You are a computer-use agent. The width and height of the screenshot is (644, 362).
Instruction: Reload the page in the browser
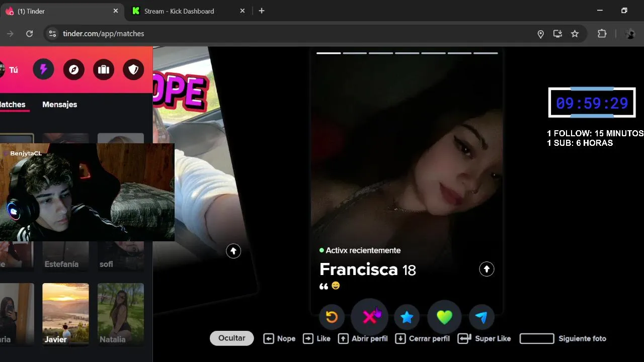point(29,34)
